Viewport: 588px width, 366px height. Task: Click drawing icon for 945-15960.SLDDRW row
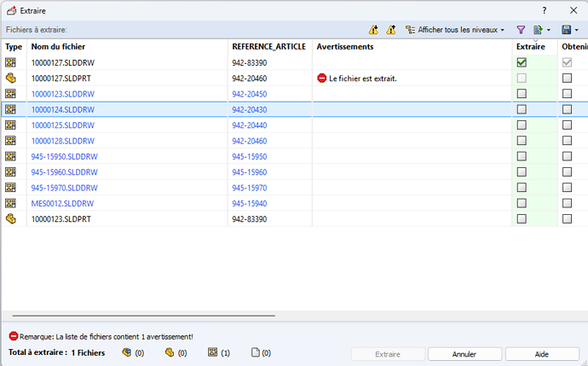10,172
